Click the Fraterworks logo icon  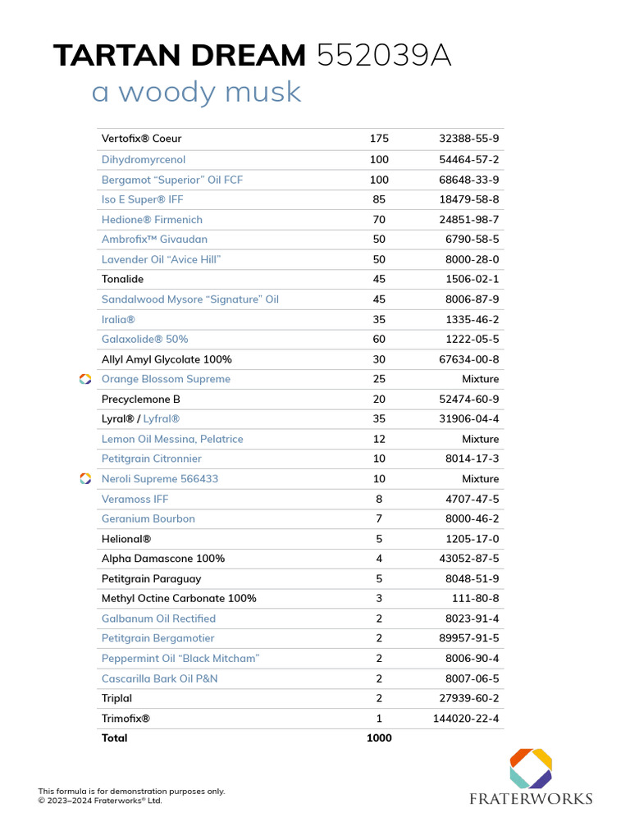coord(531,768)
